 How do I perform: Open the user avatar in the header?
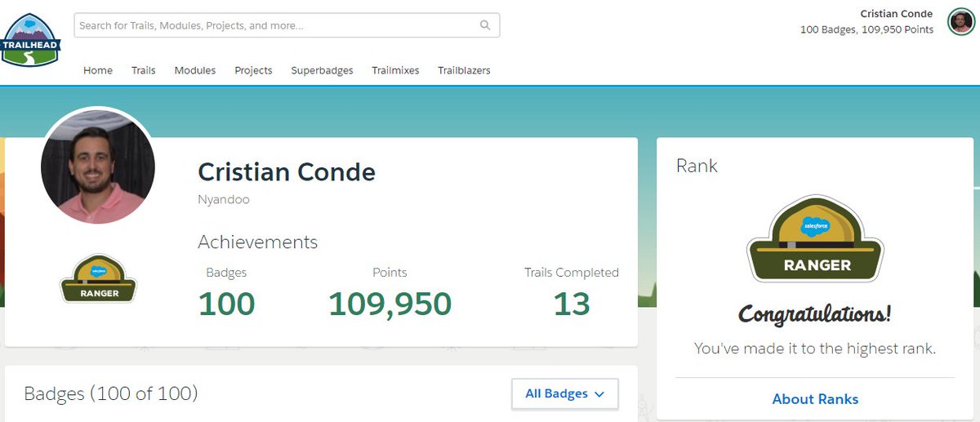click(960, 22)
